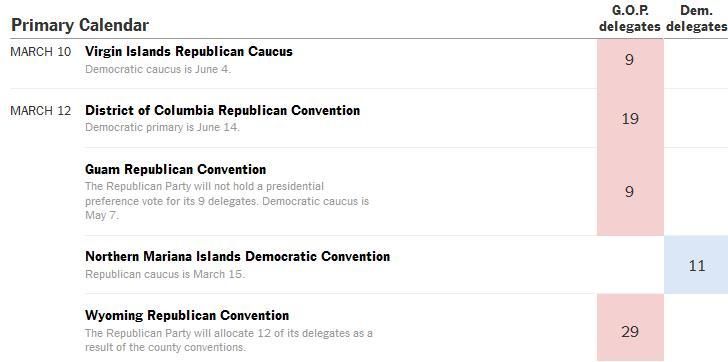Open District of Columbia Republican Convention entry

point(222,110)
